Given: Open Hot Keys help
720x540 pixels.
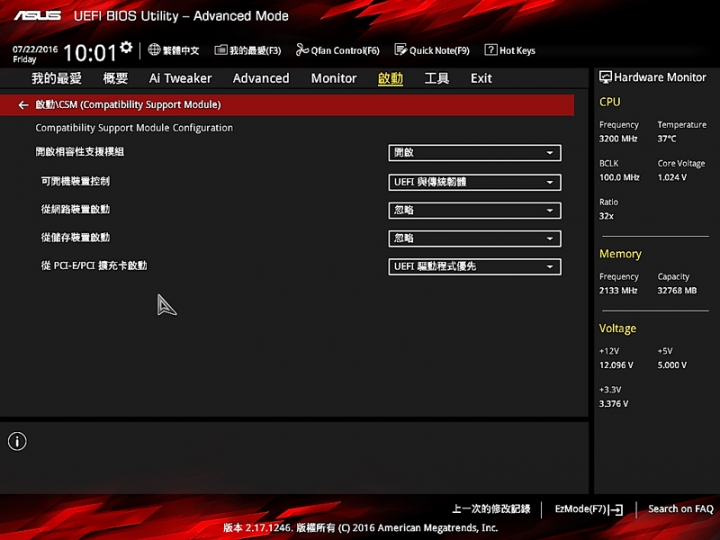Looking at the screenshot, I should pyautogui.click(x=510, y=50).
